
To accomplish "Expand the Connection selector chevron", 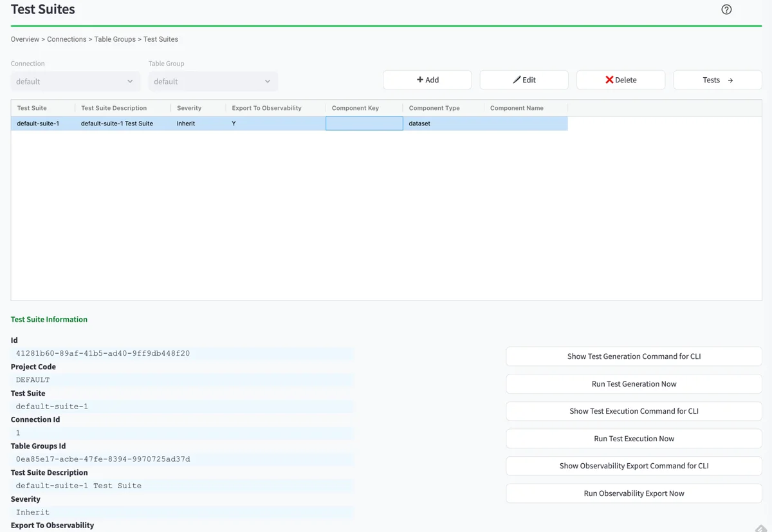I will point(131,81).
